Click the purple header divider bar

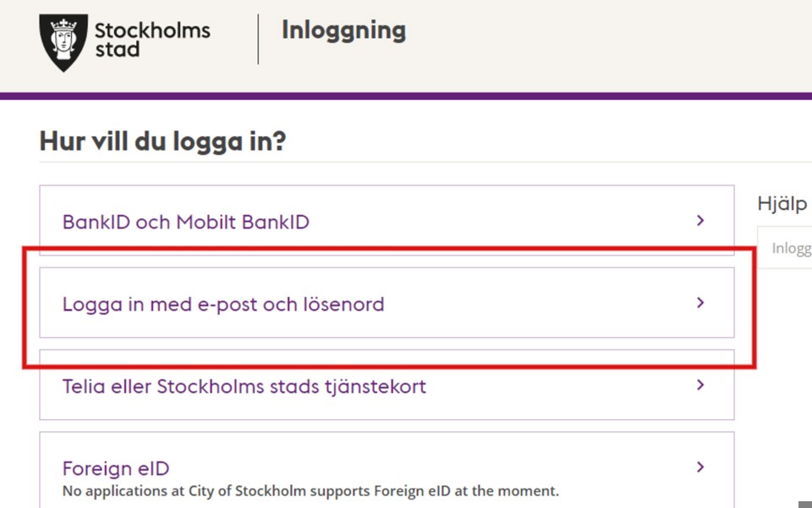[x=406, y=96]
